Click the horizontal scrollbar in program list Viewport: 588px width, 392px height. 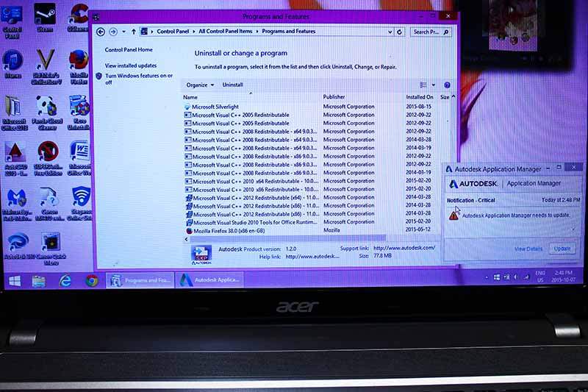click(288, 238)
